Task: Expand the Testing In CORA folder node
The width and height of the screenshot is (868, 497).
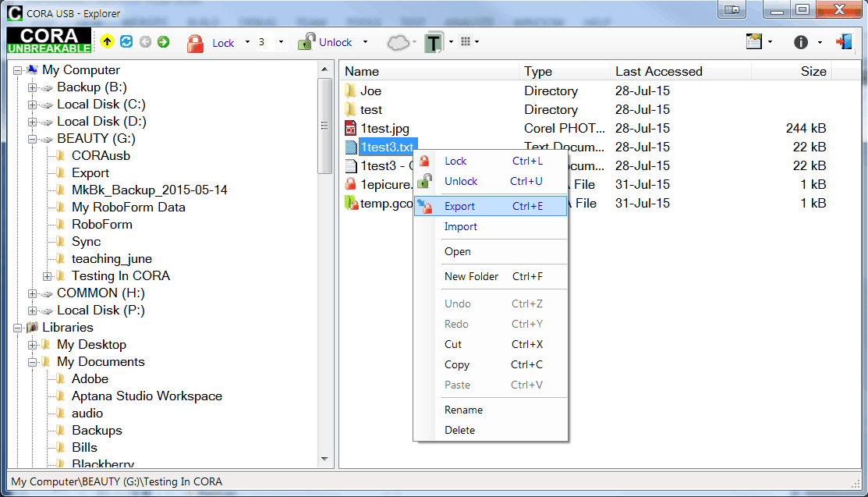Action: click(x=48, y=276)
